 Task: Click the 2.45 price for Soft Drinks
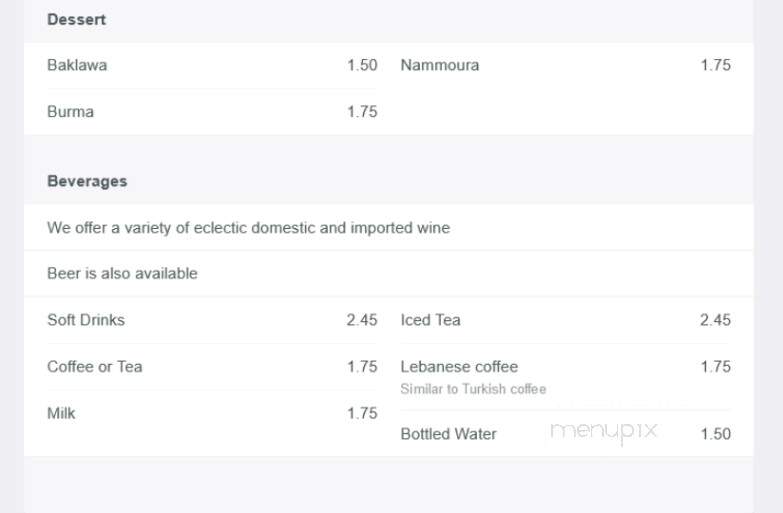point(362,320)
